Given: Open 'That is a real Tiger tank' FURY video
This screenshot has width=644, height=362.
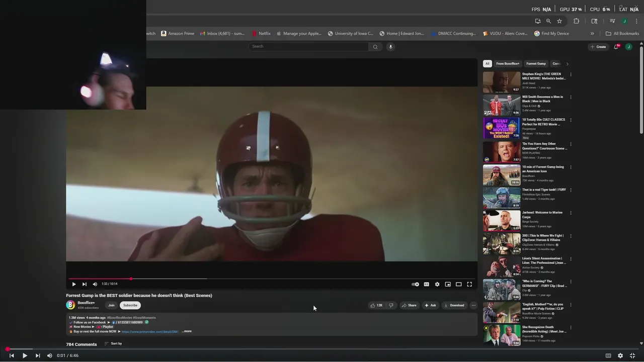Looking at the screenshot, I should coord(502,198).
